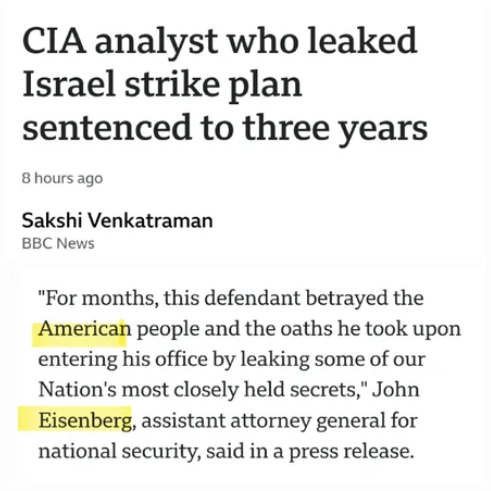This screenshot has width=491, height=491.
Task: Click the highlighted word "American"
Action: (x=85, y=329)
